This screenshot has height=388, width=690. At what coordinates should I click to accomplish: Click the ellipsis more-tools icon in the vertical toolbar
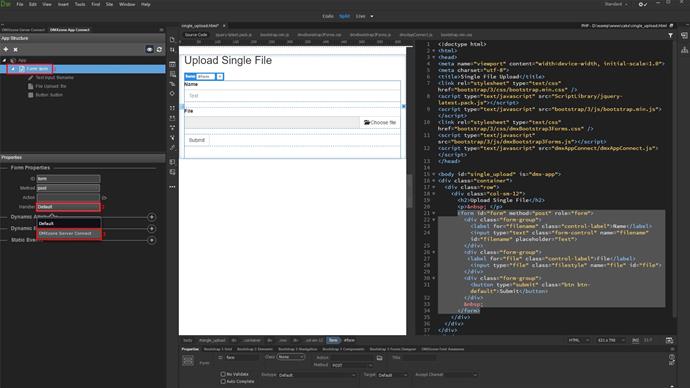point(172,187)
